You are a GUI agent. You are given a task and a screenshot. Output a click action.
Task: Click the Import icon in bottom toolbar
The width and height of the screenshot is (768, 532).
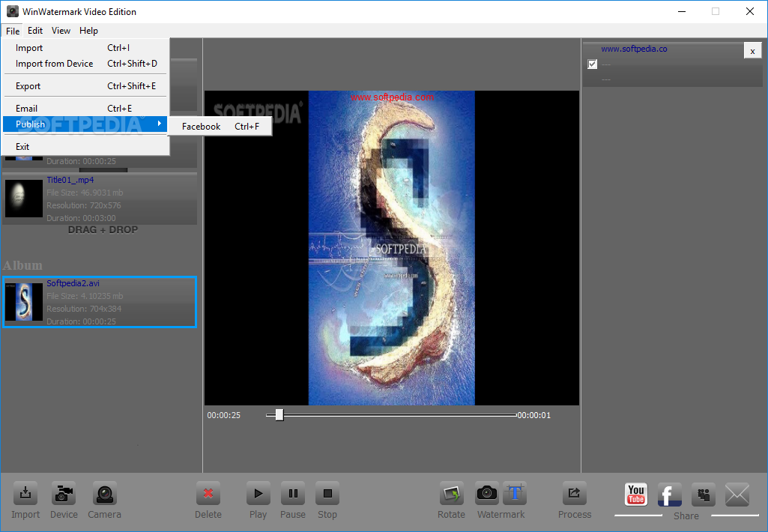[25, 494]
